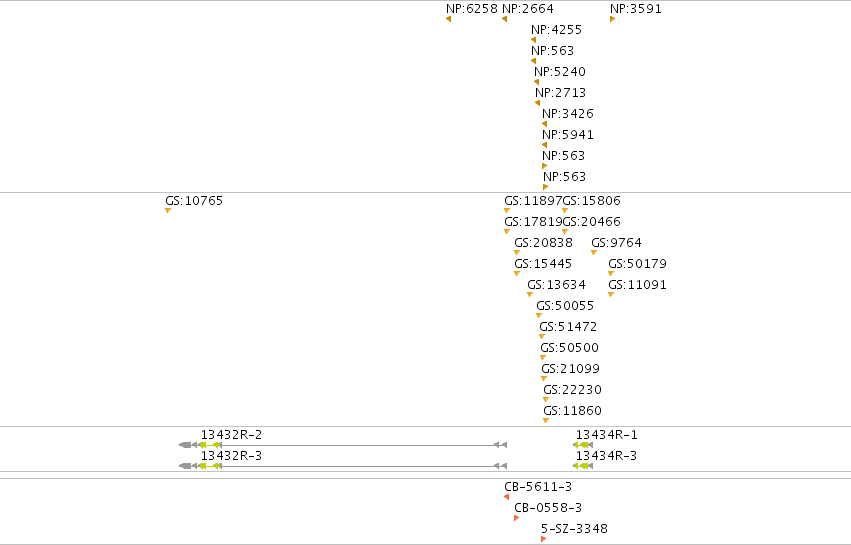Click the red 5-SZ-3348 arrow marker

tap(543, 539)
